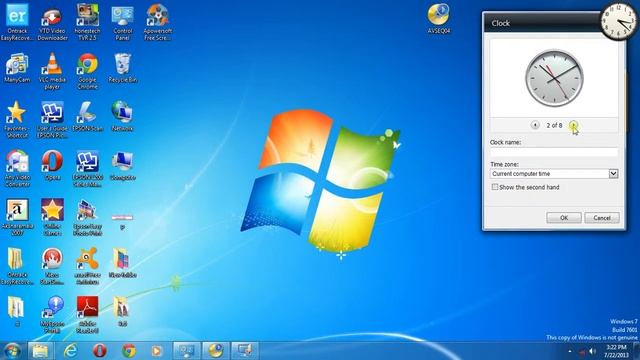Click taskbar date and time display
The width and height of the screenshot is (640, 360).
[616, 351]
